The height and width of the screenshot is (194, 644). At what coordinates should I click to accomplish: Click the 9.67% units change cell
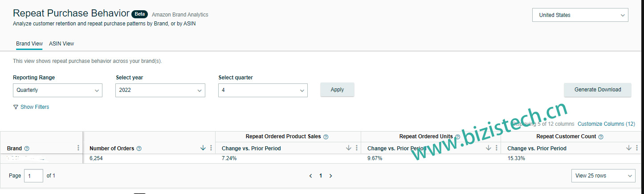point(431,158)
